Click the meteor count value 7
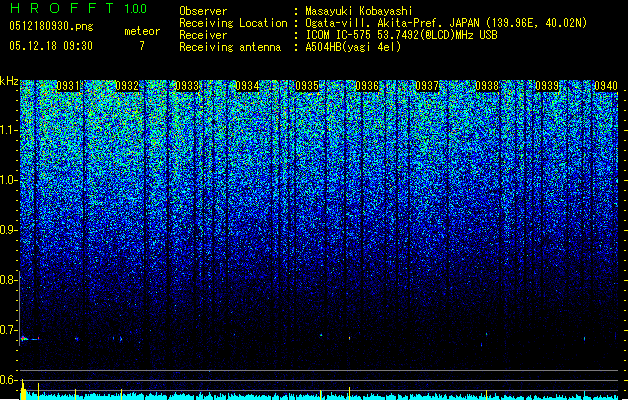The height and width of the screenshot is (400, 629). click(142, 46)
